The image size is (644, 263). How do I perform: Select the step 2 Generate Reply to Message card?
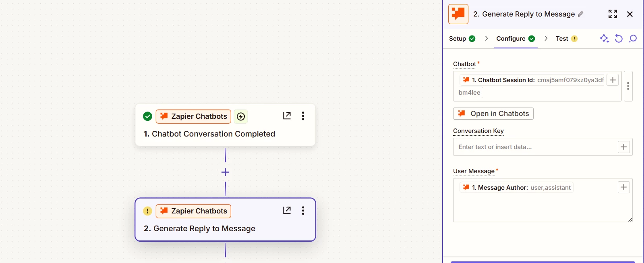click(225, 220)
